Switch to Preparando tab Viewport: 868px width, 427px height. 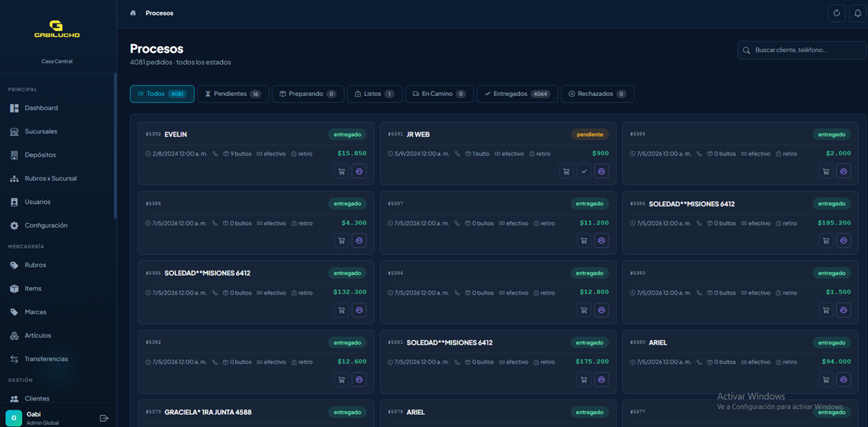[x=308, y=94]
